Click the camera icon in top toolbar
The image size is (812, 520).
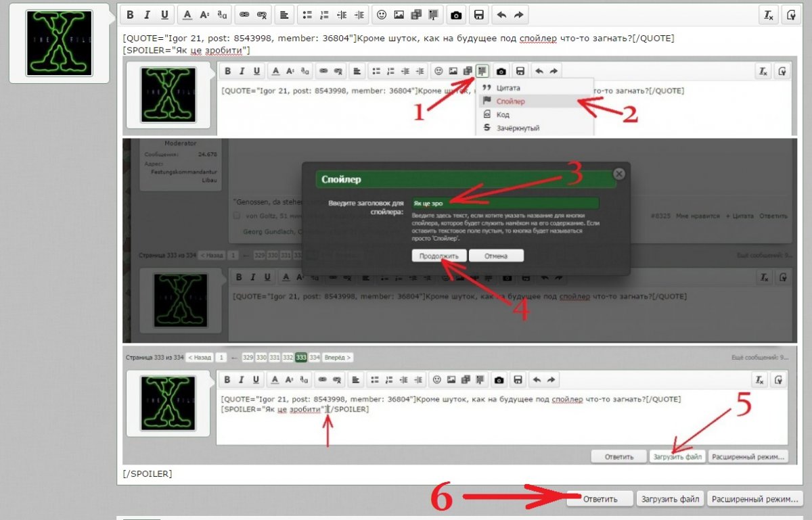(x=457, y=14)
